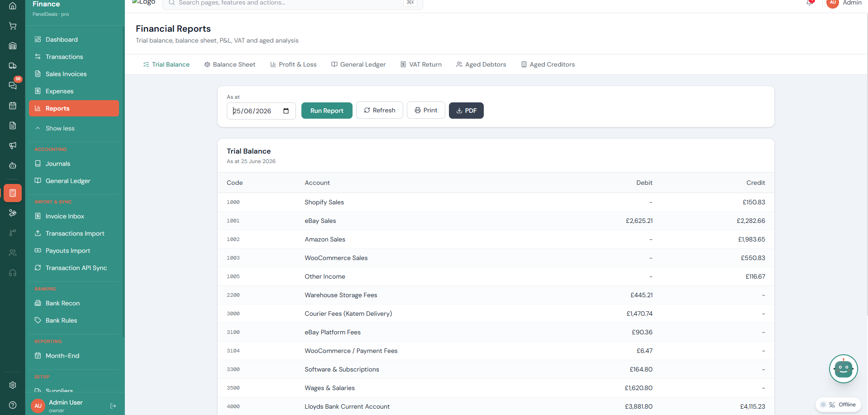Open Dashboard in the Finance sidebar
Viewport: 868px width, 415px height.
point(74,39)
